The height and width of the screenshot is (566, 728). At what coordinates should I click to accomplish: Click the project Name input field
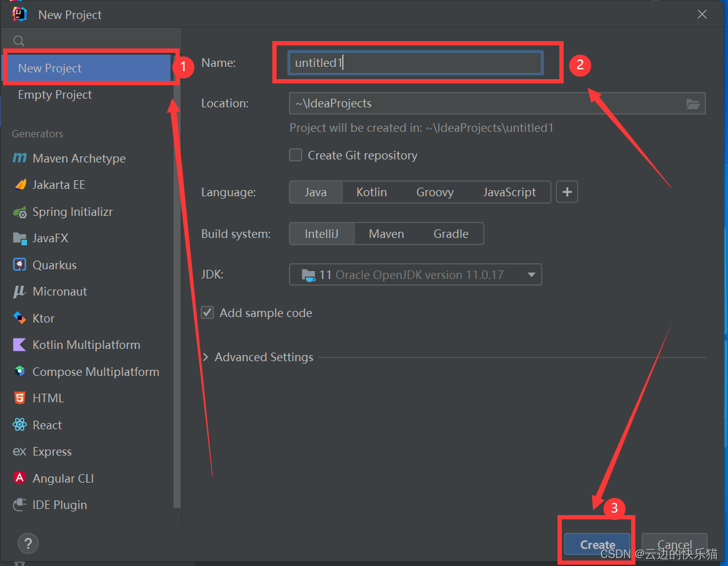[x=415, y=63]
